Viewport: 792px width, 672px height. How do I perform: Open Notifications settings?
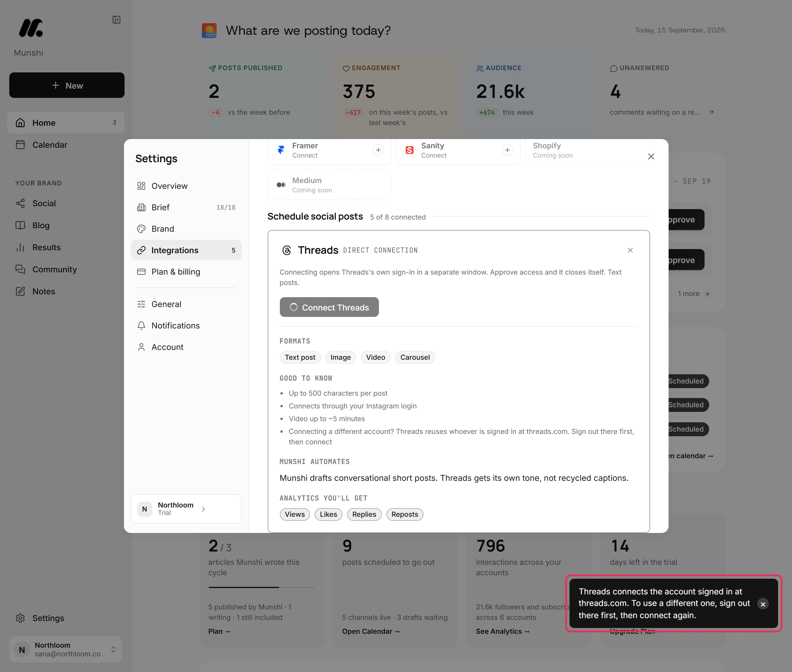[x=186, y=325]
